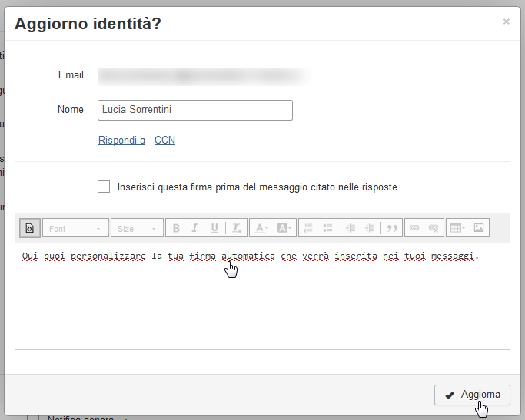Click the insert image icon
This screenshot has height=420, width=525.
[x=479, y=228]
